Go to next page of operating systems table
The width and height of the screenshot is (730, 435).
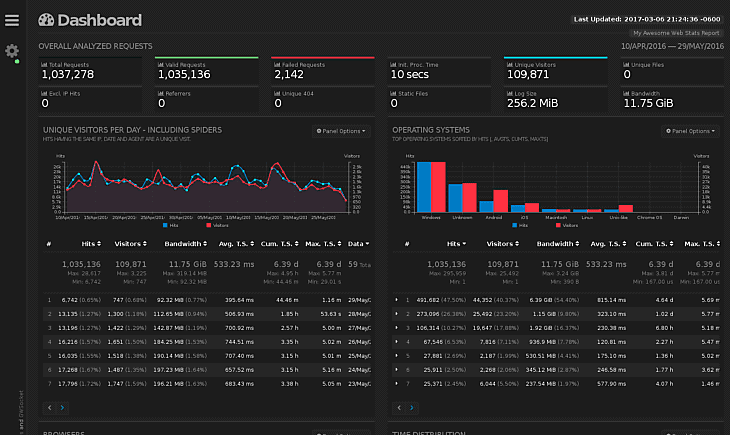(x=412, y=408)
